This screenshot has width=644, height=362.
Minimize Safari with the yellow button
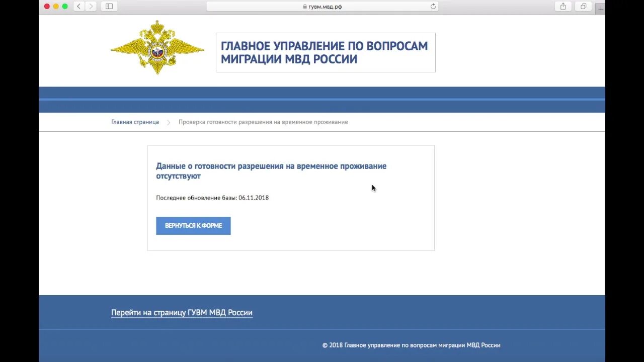(56, 7)
